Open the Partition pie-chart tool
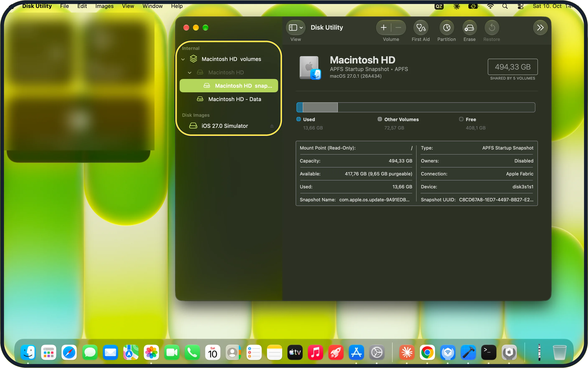 coord(446,28)
